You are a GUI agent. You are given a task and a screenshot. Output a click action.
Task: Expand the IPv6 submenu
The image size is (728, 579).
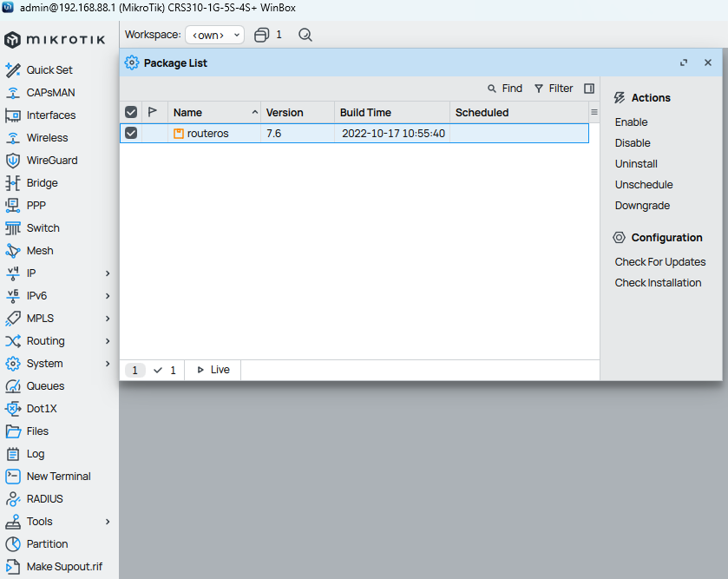pyautogui.click(x=108, y=296)
